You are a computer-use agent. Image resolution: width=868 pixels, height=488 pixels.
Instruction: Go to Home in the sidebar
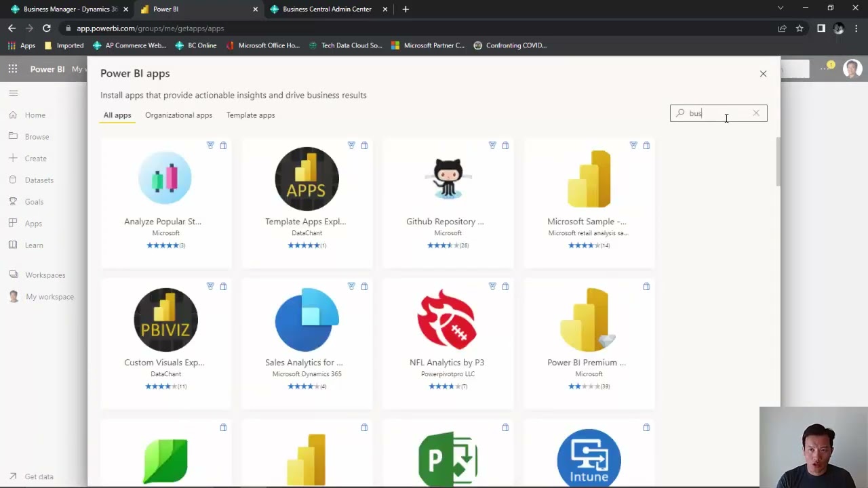pos(27,115)
